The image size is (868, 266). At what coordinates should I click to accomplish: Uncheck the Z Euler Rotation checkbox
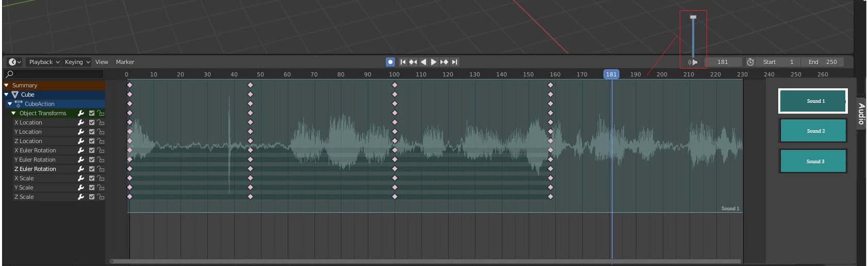pyautogui.click(x=92, y=169)
